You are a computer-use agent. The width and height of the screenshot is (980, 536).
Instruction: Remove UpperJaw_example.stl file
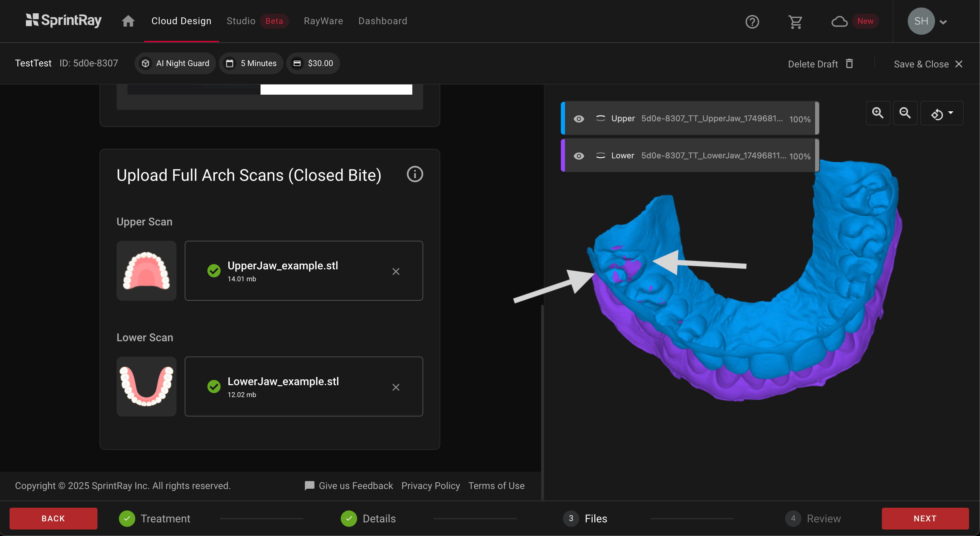click(x=396, y=271)
